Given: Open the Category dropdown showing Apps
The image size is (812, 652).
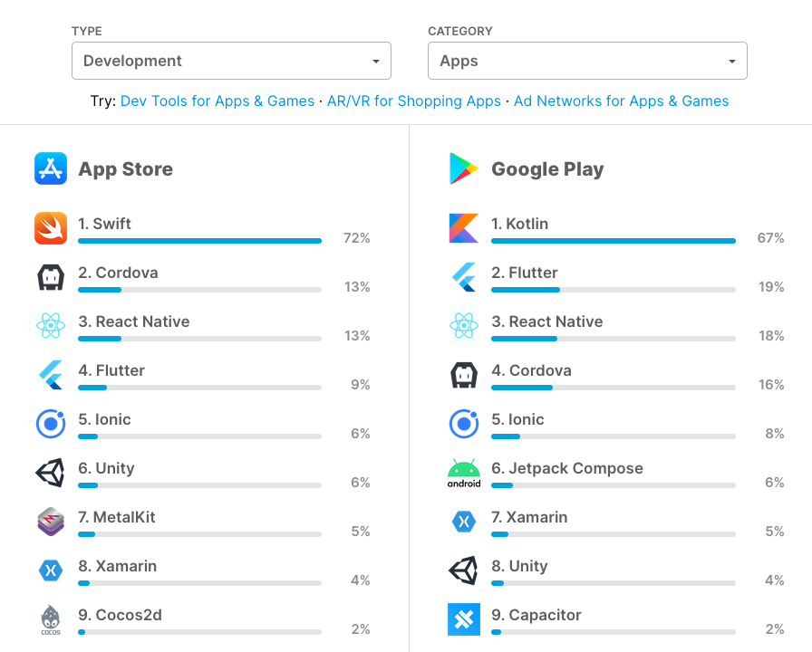Looking at the screenshot, I should (587, 61).
